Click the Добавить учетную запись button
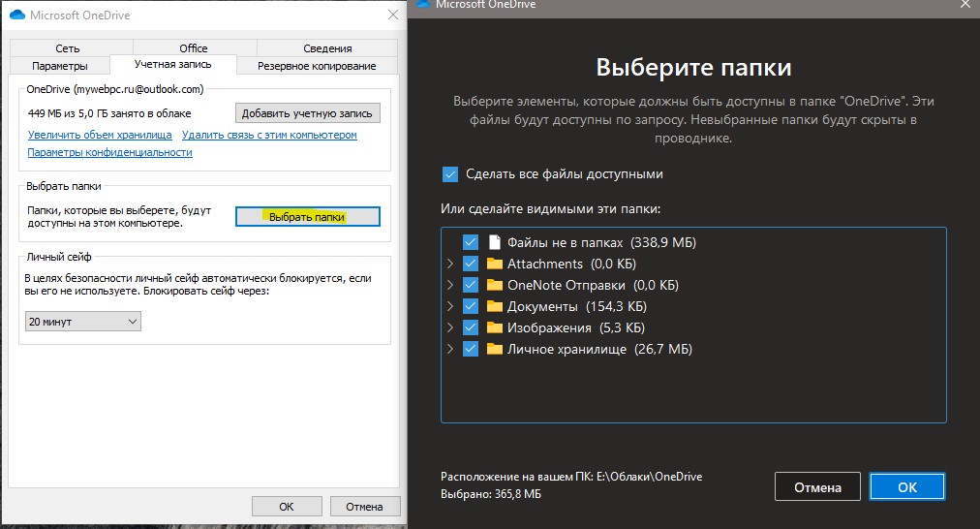 coord(308,113)
